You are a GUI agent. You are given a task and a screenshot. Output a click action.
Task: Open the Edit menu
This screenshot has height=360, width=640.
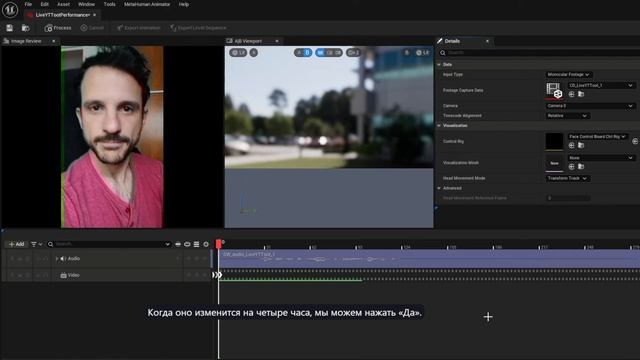(44, 4)
